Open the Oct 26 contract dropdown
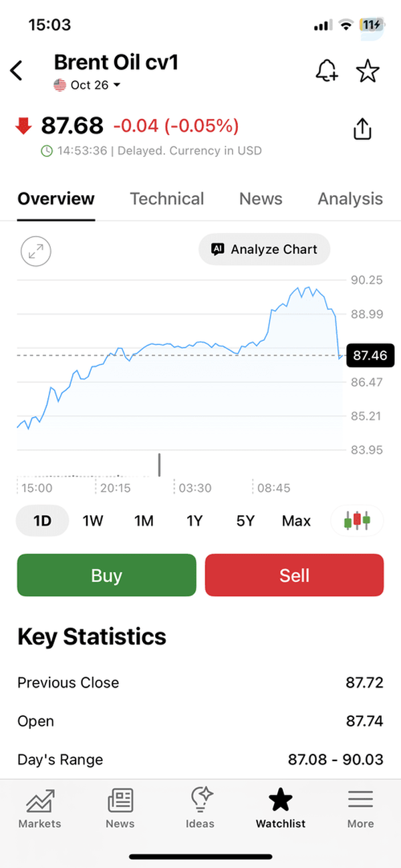Screen dimensions: 401x868 pos(87,85)
